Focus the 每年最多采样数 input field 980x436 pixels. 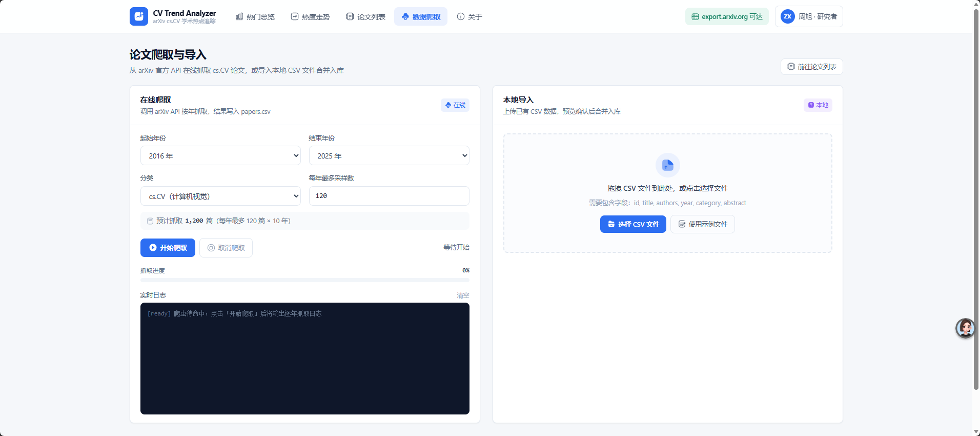tap(389, 196)
